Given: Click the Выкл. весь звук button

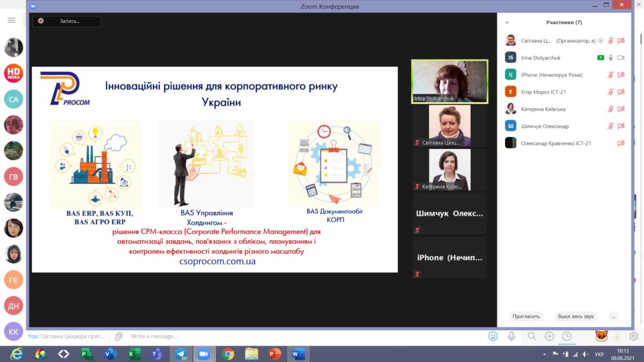Looking at the screenshot, I should tap(576, 316).
